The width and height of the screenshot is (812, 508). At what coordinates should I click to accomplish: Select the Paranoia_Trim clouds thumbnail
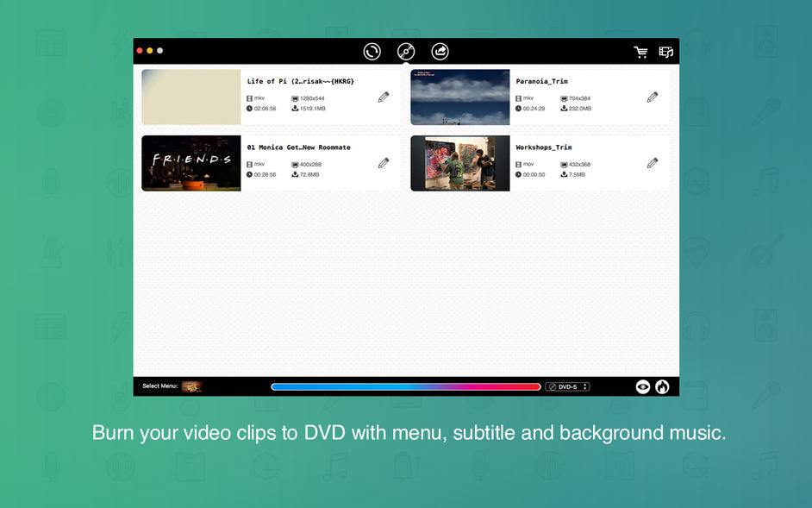[459, 97]
